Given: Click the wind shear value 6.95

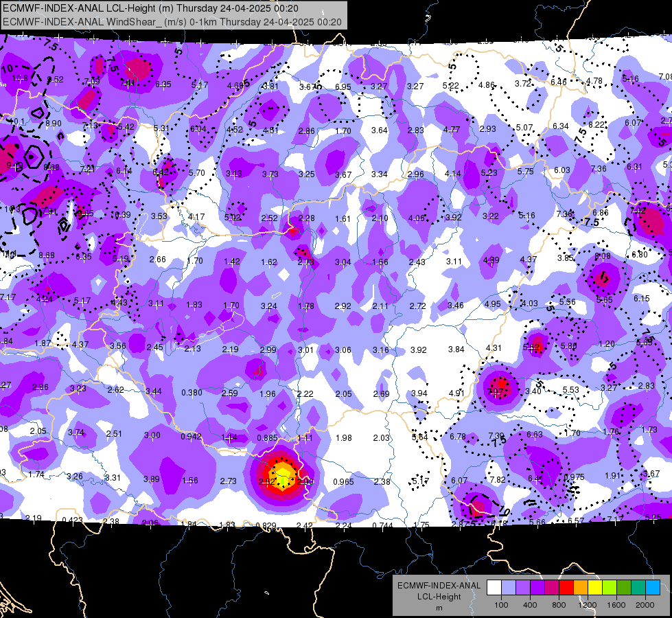Looking at the screenshot, I should (343, 87).
